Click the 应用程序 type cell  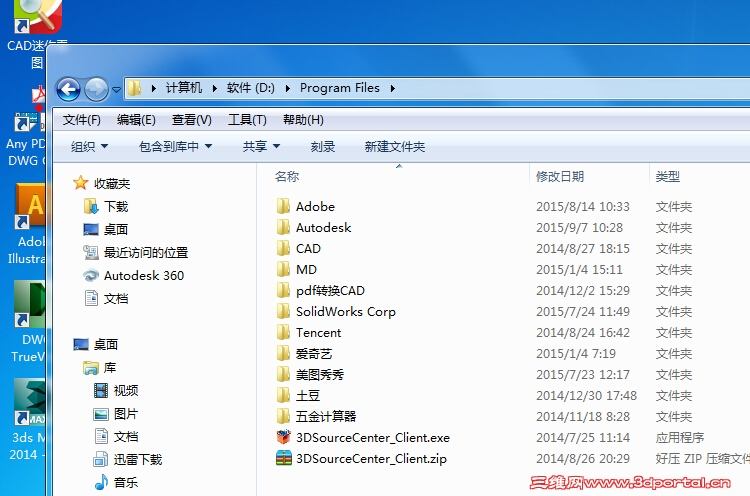680,438
